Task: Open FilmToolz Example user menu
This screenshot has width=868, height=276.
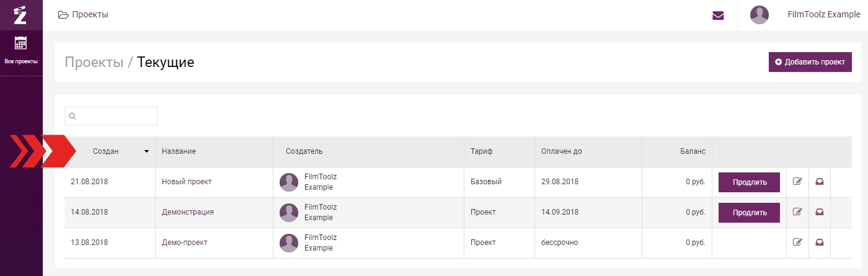Action: [823, 15]
